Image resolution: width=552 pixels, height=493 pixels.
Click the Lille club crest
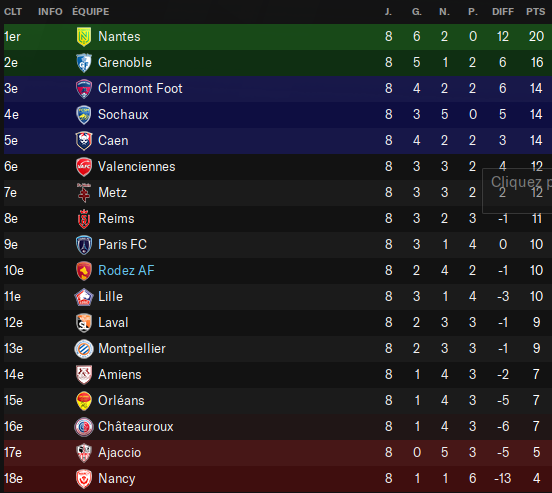coord(84,297)
